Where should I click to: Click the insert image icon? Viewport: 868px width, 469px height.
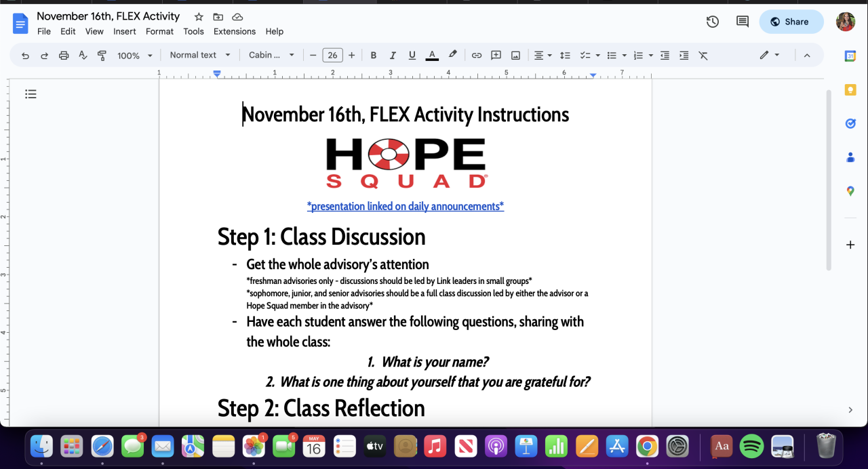(515, 56)
